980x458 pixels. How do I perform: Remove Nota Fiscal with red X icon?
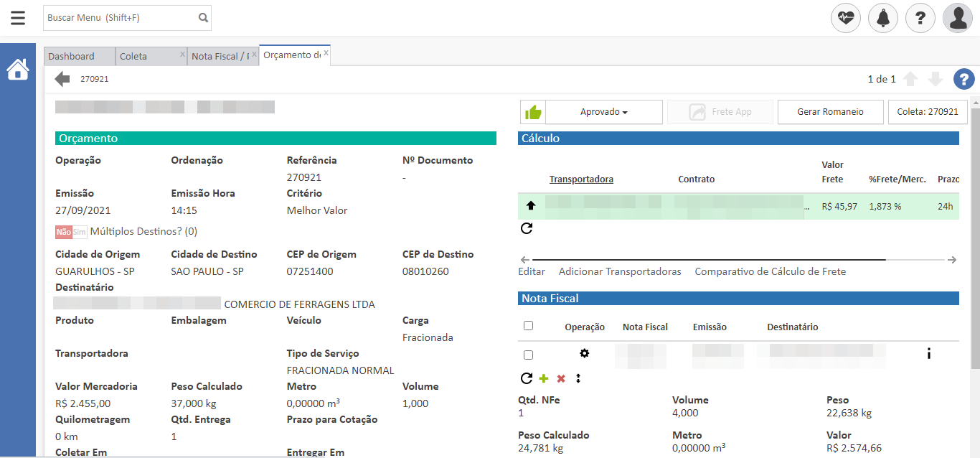pos(561,378)
